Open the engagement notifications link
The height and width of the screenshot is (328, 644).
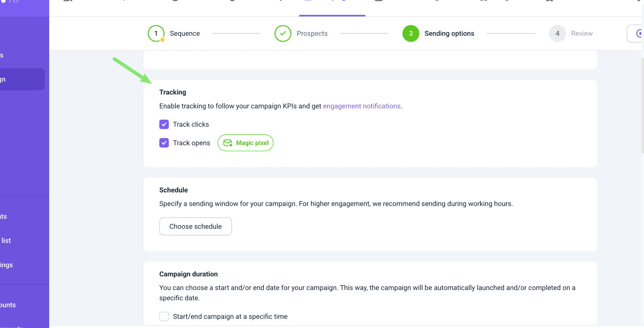(361, 106)
